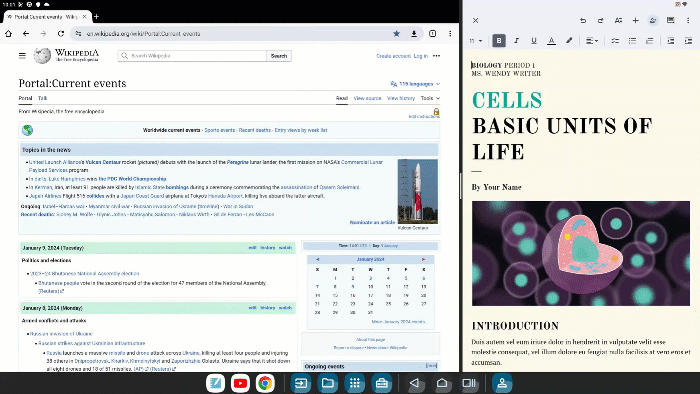This screenshot has height=394, width=700.
Task: Click the Vulcan Centaur rocket thumbnail
Action: 418,191
